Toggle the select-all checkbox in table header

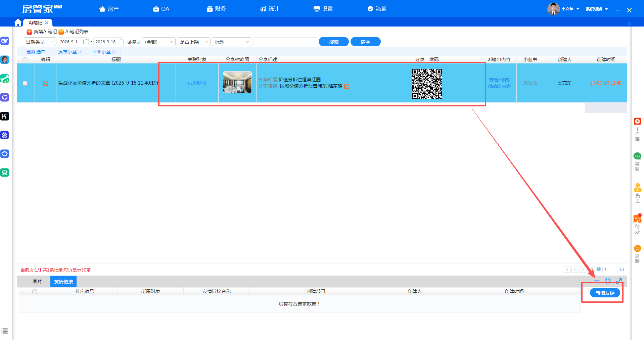coord(25,60)
